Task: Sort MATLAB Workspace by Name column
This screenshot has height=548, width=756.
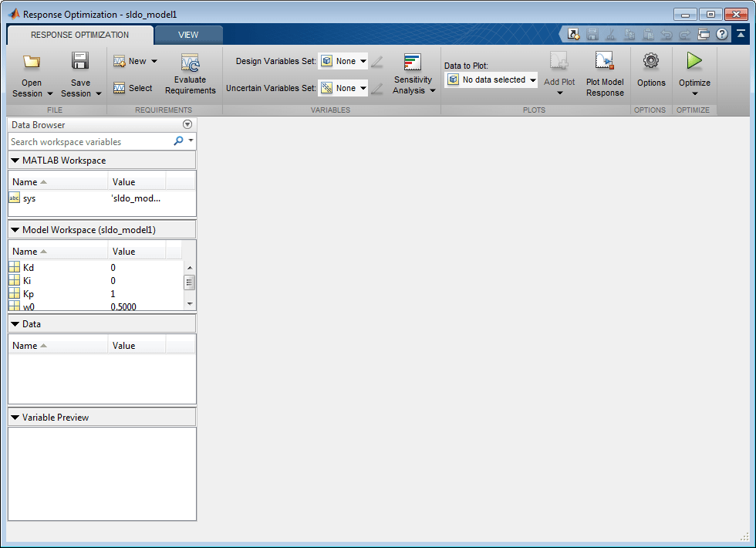Action: (x=59, y=182)
